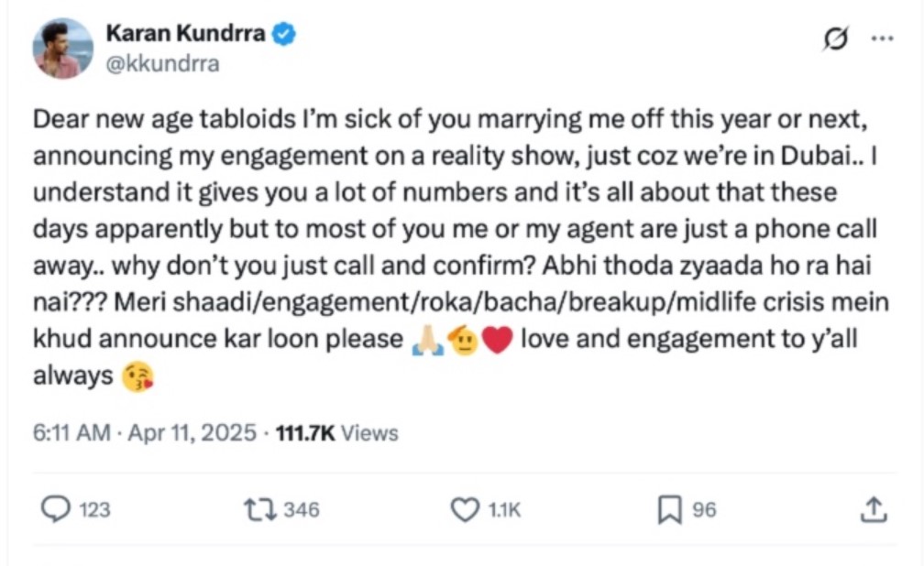Bookmark this tweet using the bookmark icon
Image resolution: width=924 pixels, height=566 pixels.
pyautogui.click(x=670, y=509)
